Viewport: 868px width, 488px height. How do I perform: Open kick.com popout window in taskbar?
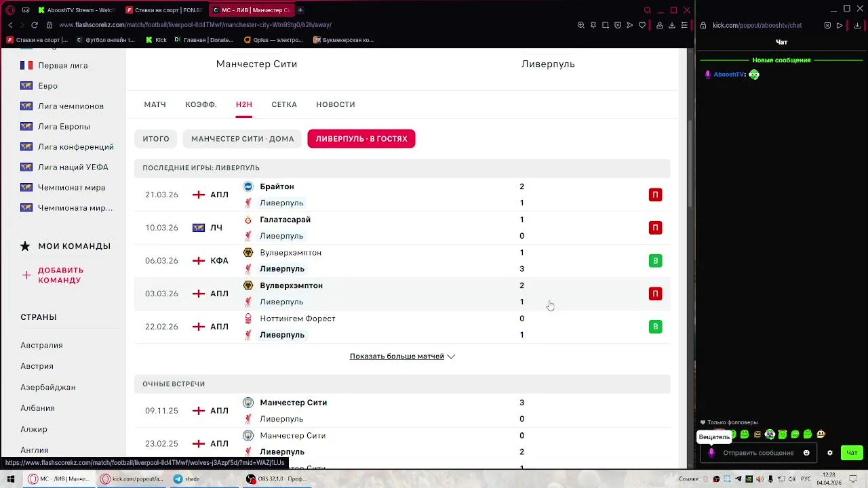point(132,479)
